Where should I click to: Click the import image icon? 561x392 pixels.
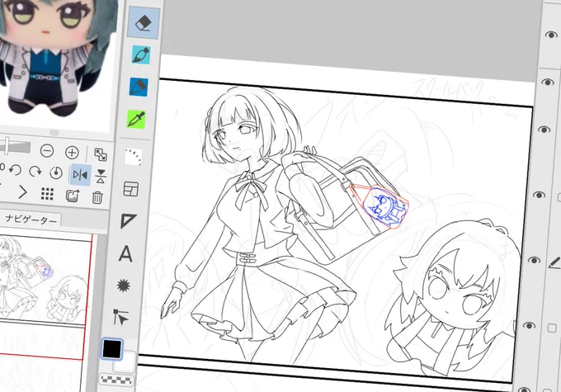click(x=73, y=196)
